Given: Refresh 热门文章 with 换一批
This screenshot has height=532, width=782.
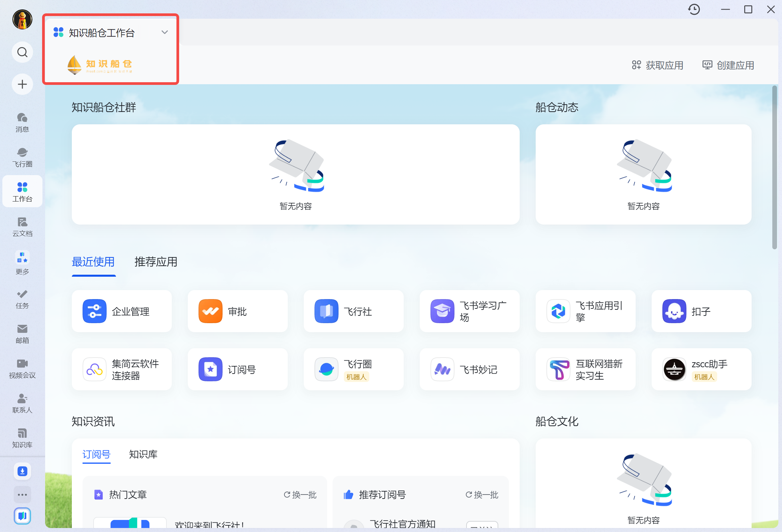Looking at the screenshot, I should pos(300,495).
